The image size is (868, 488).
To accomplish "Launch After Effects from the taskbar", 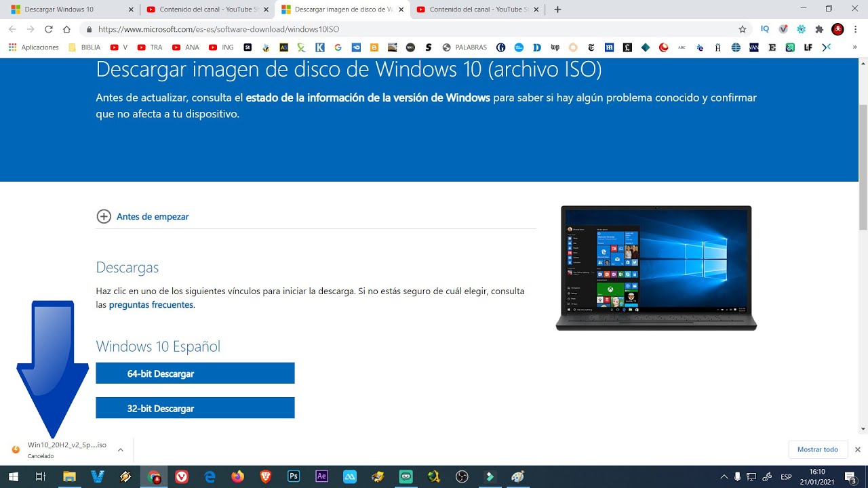I will pos(321,476).
